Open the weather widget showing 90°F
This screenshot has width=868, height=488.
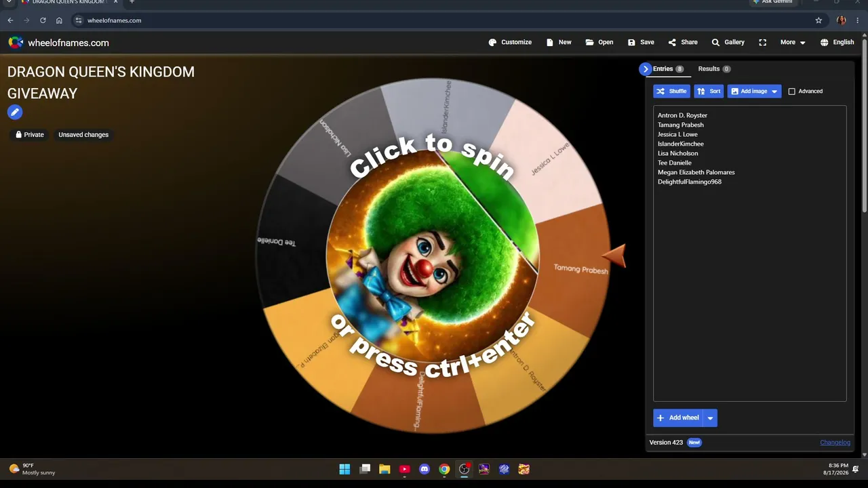(x=33, y=469)
